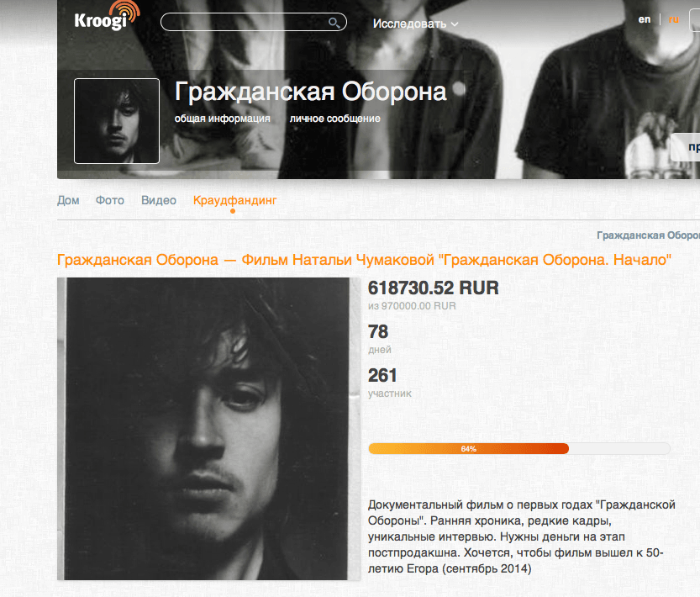700x597 pixels.
Task: Click the partially visible button on banner edge
Action: pyautogui.click(x=685, y=147)
